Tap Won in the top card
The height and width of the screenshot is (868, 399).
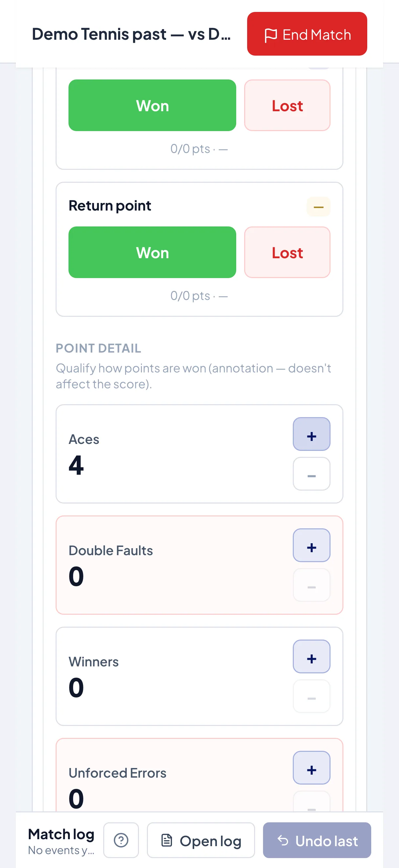152,106
